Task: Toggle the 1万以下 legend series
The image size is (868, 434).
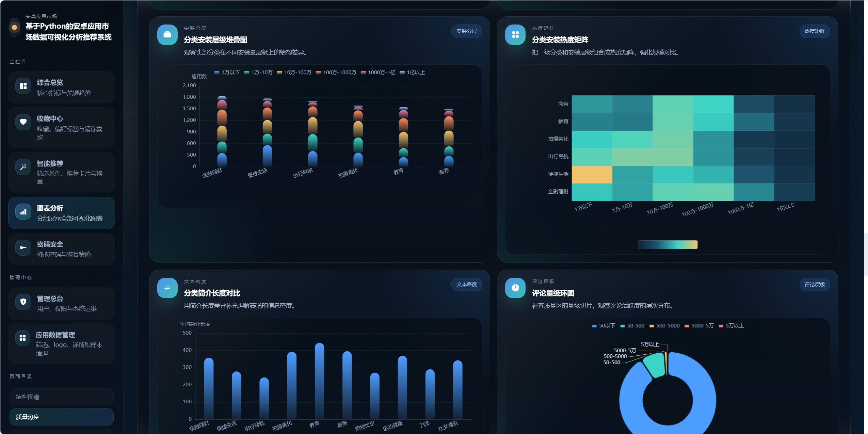Action: pyautogui.click(x=227, y=73)
